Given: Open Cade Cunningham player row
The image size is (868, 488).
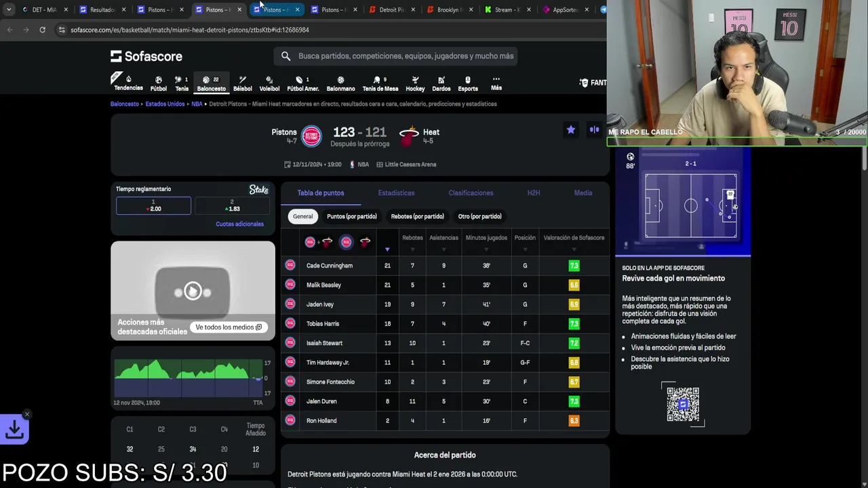Looking at the screenshot, I should pos(445,266).
